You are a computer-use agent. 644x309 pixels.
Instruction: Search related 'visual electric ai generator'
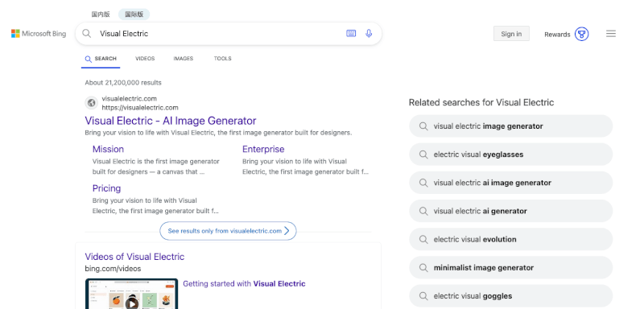[x=511, y=212]
